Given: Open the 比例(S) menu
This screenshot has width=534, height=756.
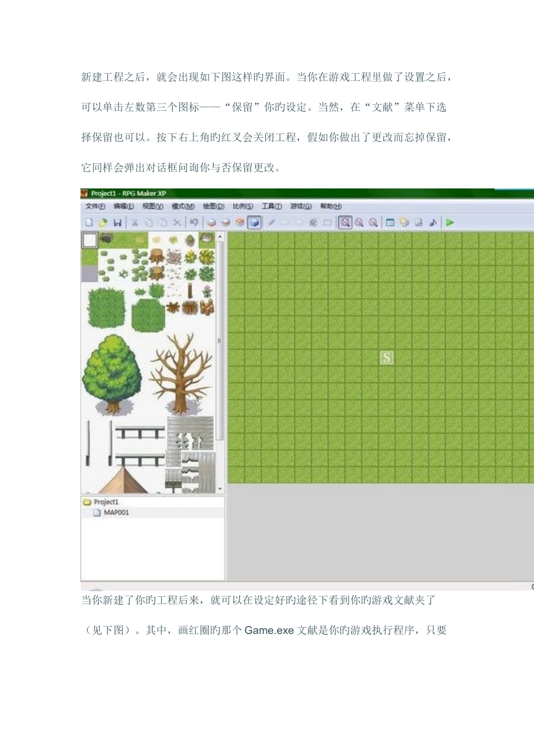Looking at the screenshot, I should click(x=243, y=206).
